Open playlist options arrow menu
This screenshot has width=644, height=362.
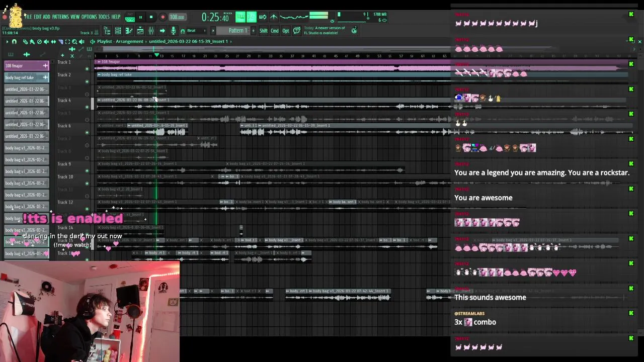pos(7,42)
